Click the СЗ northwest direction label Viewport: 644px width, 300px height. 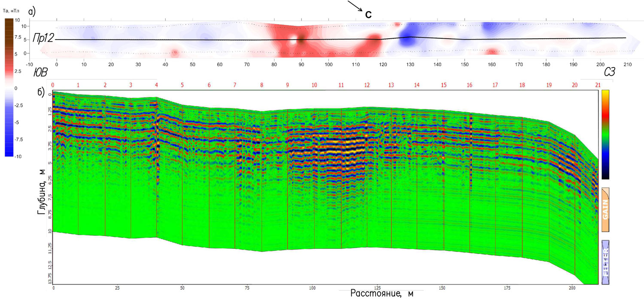[x=609, y=71]
